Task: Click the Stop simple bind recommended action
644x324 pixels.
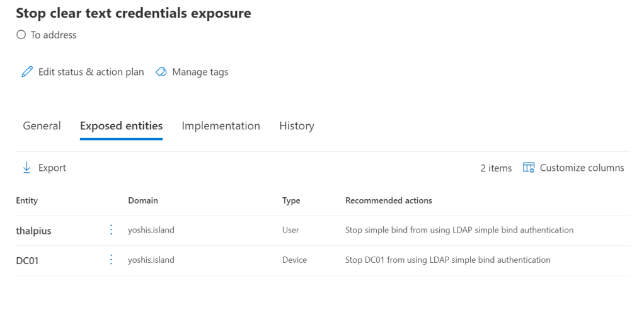Action: point(459,230)
